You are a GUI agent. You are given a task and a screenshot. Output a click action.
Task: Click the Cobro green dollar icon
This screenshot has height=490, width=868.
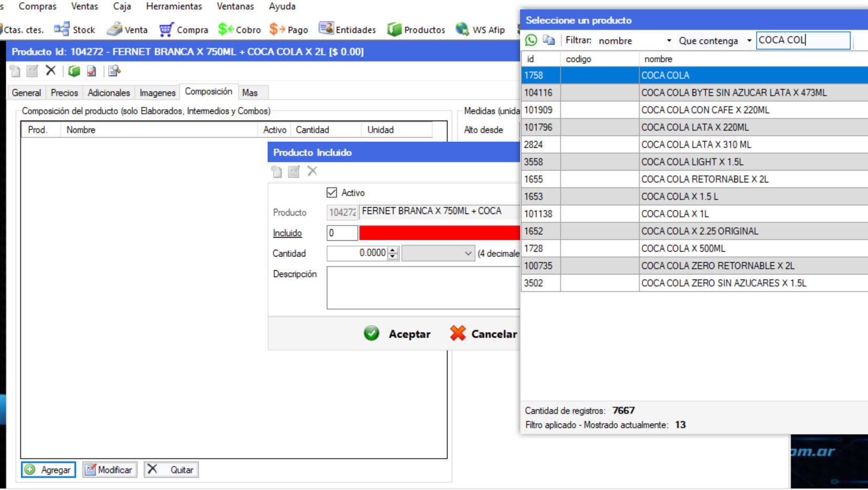(x=226, y=29)
